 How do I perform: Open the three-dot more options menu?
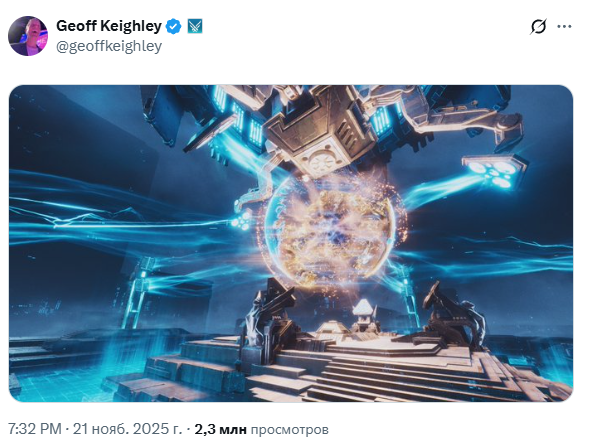tap(564, 27)
